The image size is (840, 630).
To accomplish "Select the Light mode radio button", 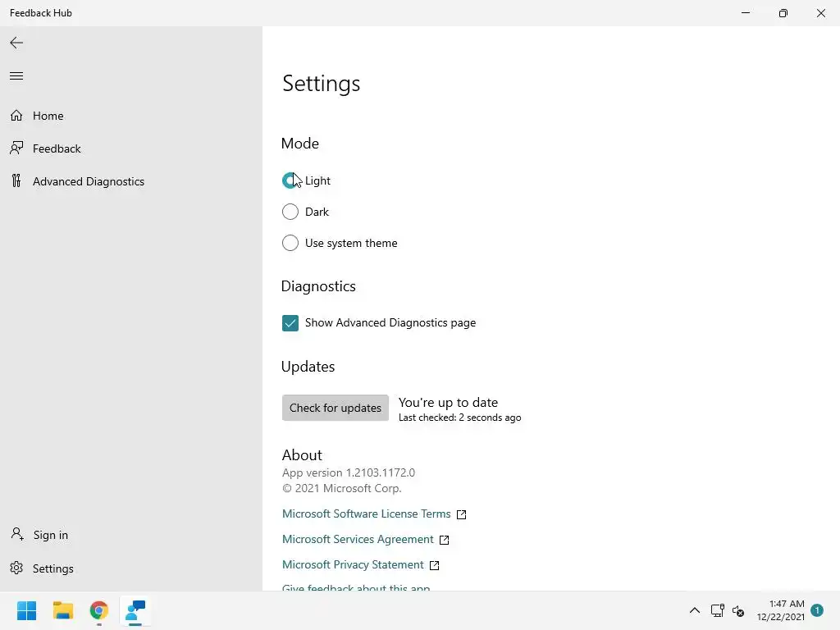I will tap(290, 180).
